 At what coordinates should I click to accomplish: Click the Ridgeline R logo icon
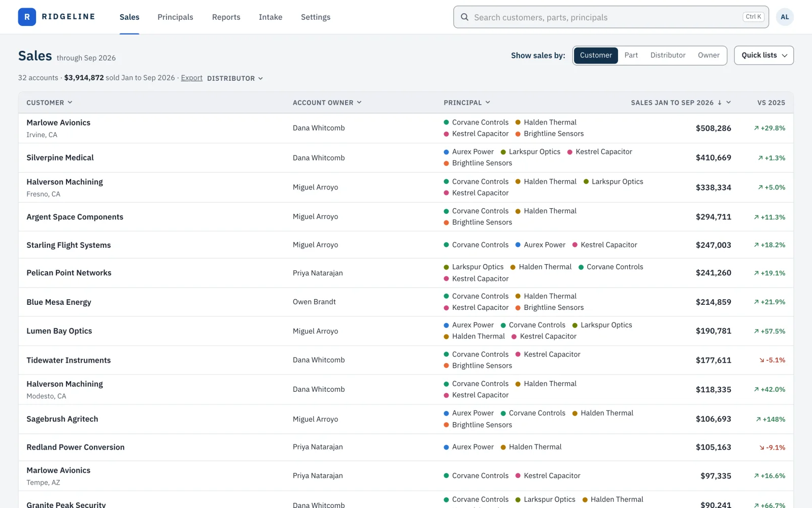click(x=27, y=17)
